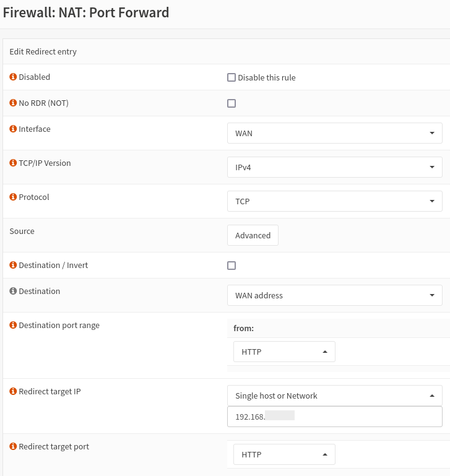Show help for TCP/IP Version setting
This screenshot has height=476, width=450.
click(x=13, y=163)
